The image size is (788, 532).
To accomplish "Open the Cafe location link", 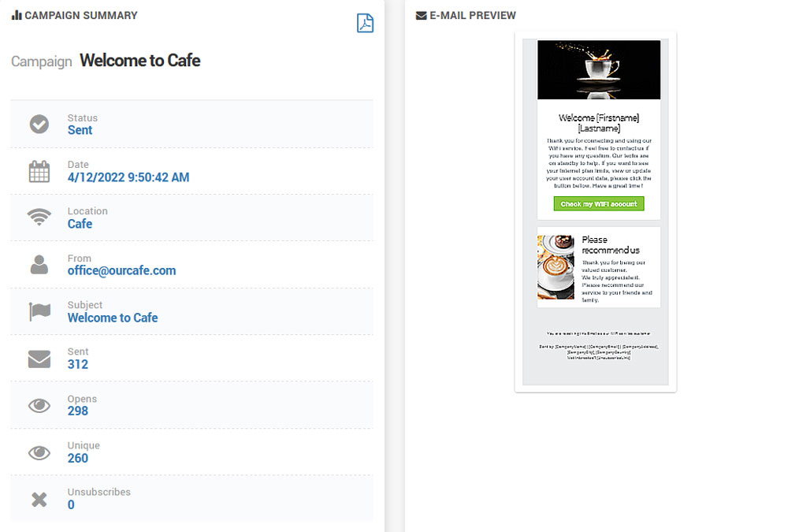I will tap(80, 224).
